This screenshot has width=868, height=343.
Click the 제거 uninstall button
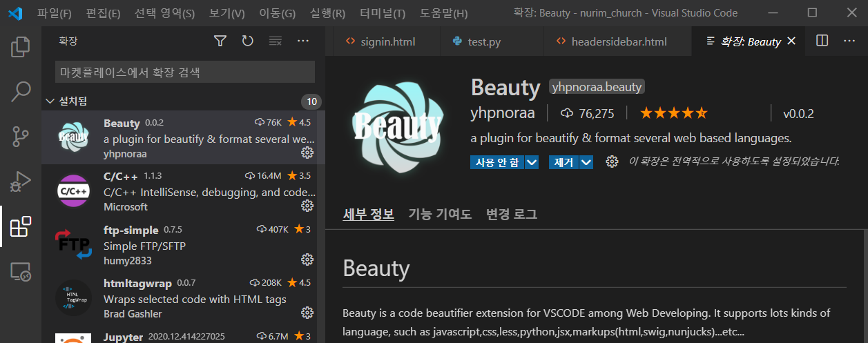pos(564,162)
